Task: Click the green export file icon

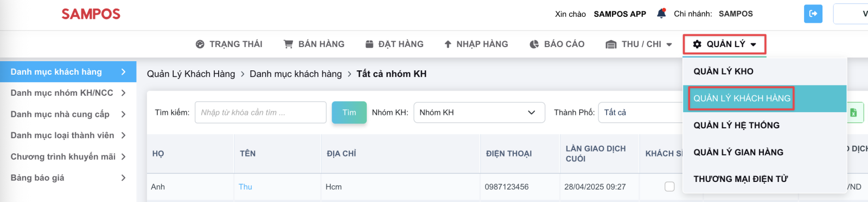Action: pos(854,113)
